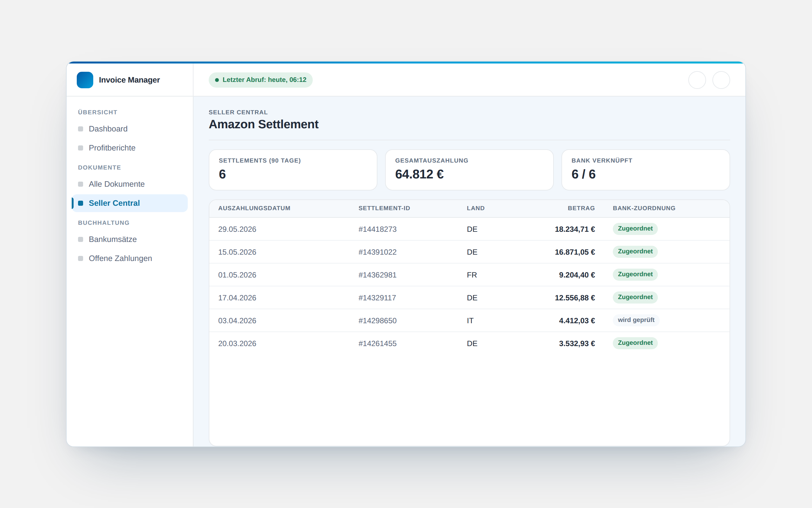Open settlement #14298650
812x508 pixels.
(x=377, y=321)
